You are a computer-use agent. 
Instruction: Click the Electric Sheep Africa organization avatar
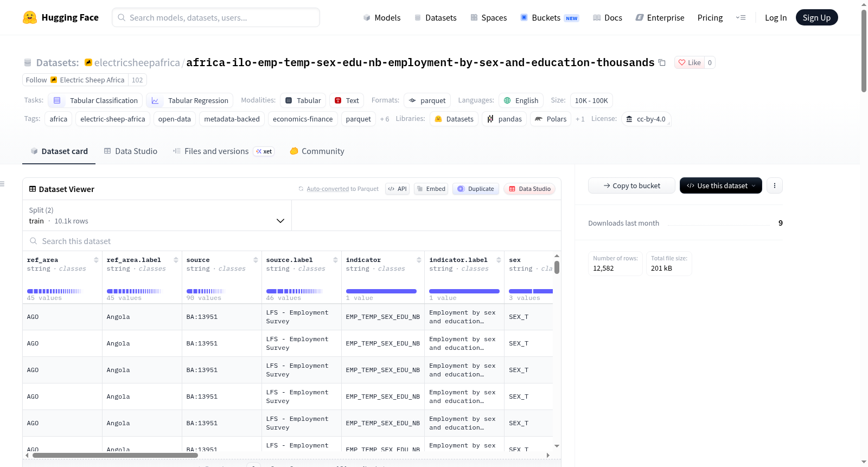pos(88,62)
